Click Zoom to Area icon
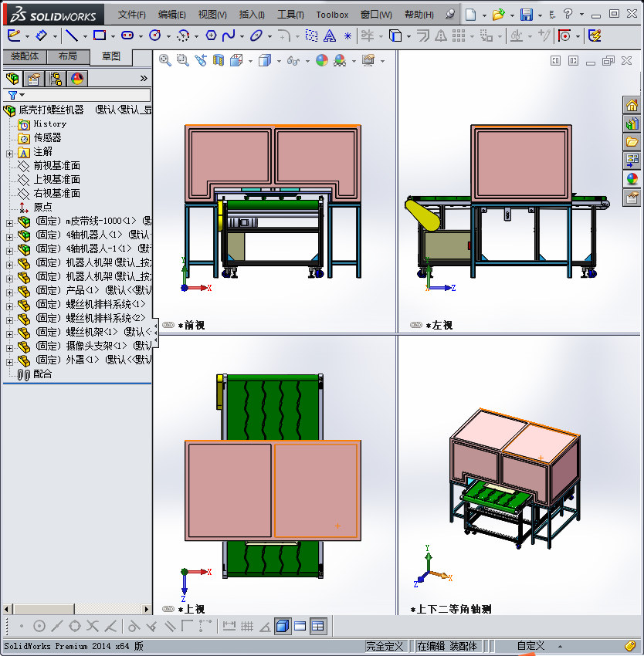This screenshot has height=656, width=644. 182,61
